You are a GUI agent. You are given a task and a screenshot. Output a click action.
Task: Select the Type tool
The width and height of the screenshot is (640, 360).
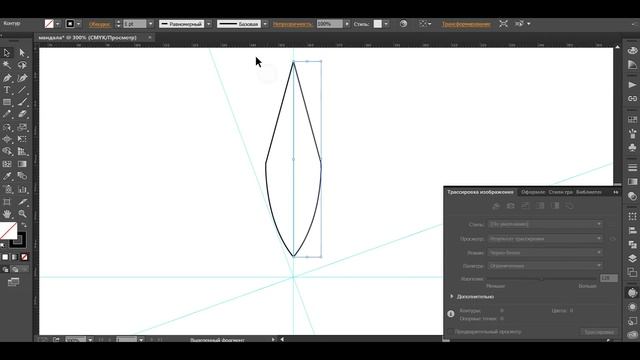(x=7, y=90)
